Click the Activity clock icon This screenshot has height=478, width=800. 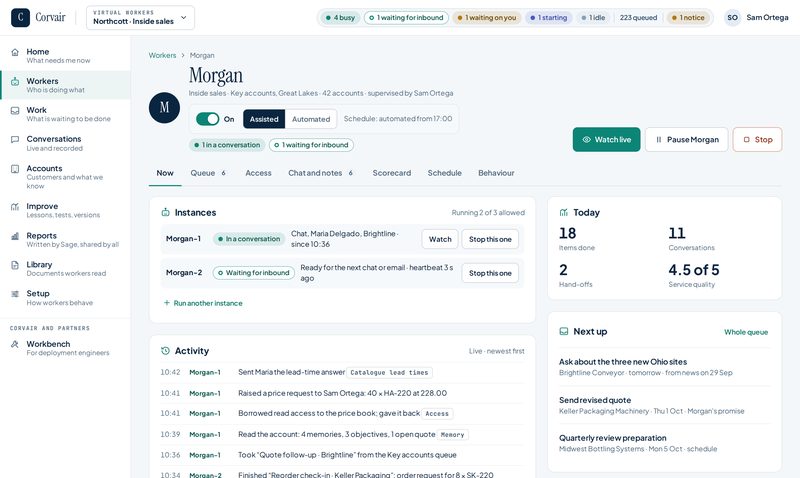click(165, 351)
